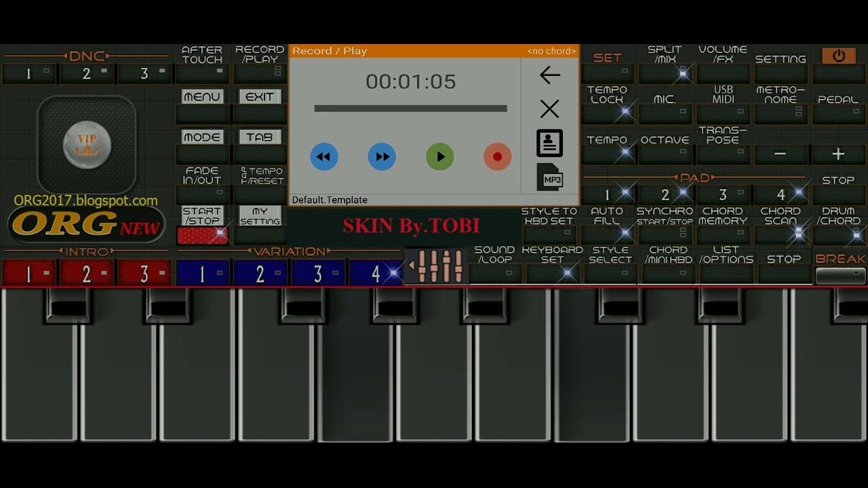Click the BREAK button
The height and width of the screenshot is (488, 868).
click(x=840, y=275)
